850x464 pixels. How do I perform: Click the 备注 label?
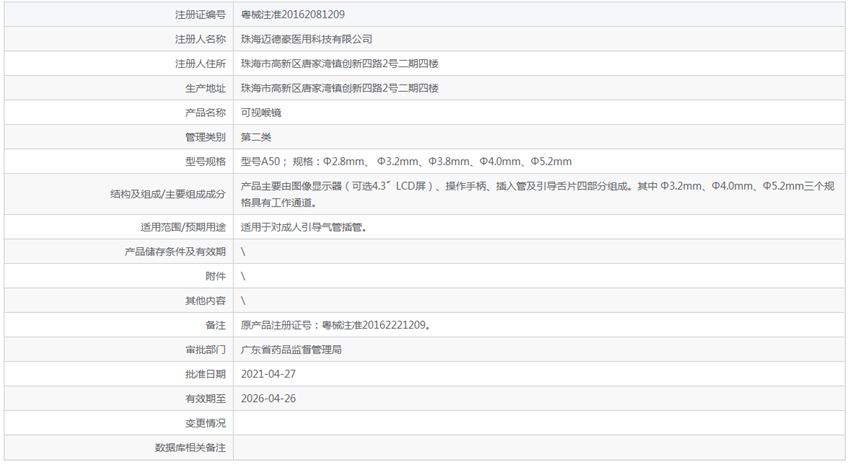pyautogui.click(x=215, y=325)
